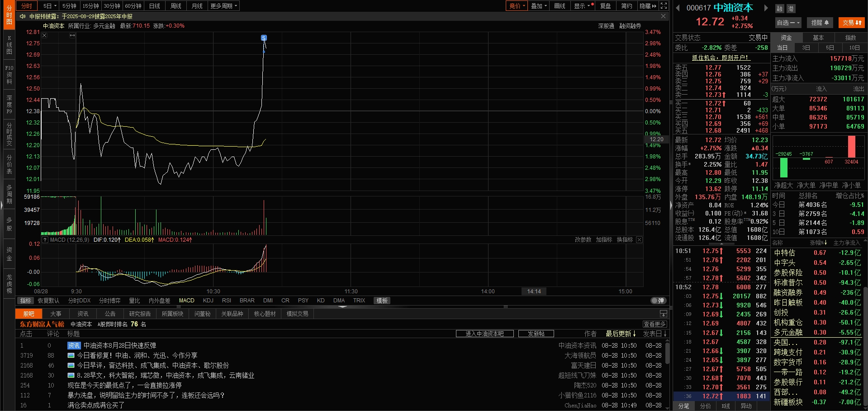This screenshot has width=868, height=411.
Task: Click the S signal marker on chart
Action: [x=264, y=38]
